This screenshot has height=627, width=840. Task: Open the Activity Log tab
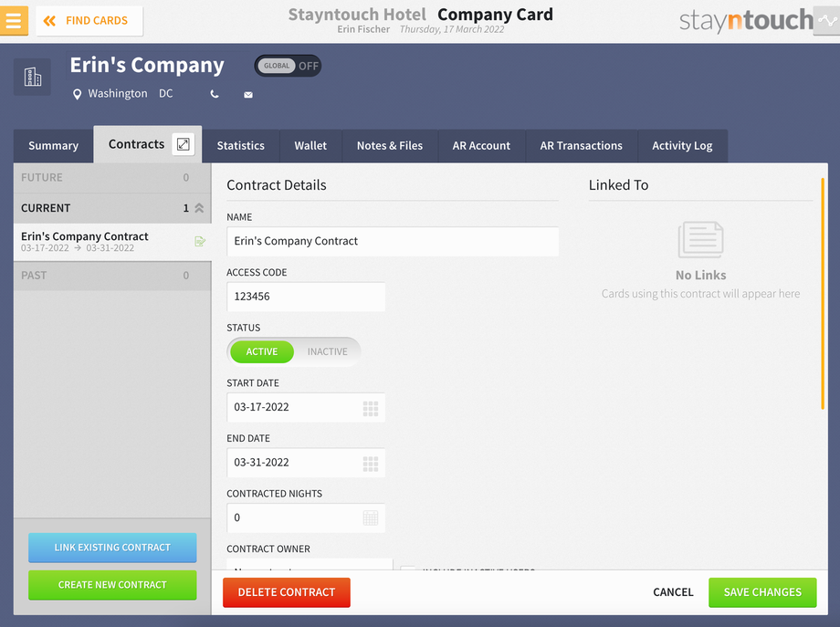coord(683,146)
